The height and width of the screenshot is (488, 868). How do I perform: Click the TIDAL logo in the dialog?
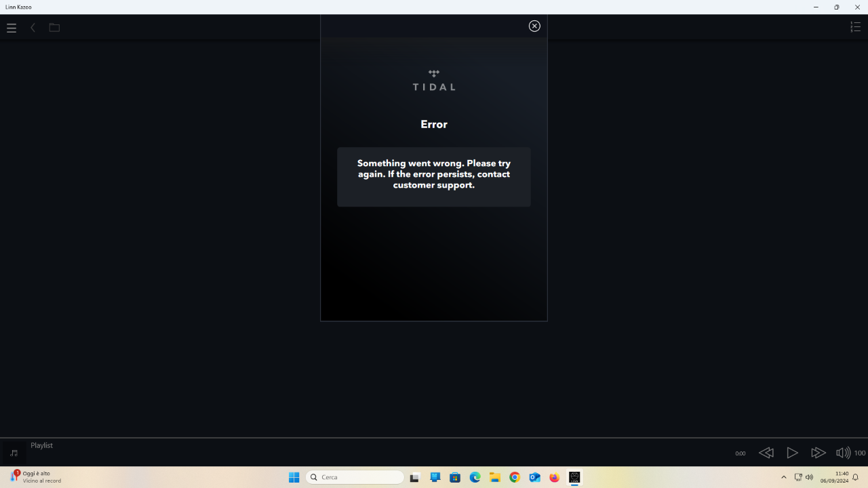pyautogui.click(x=434, y=80)
